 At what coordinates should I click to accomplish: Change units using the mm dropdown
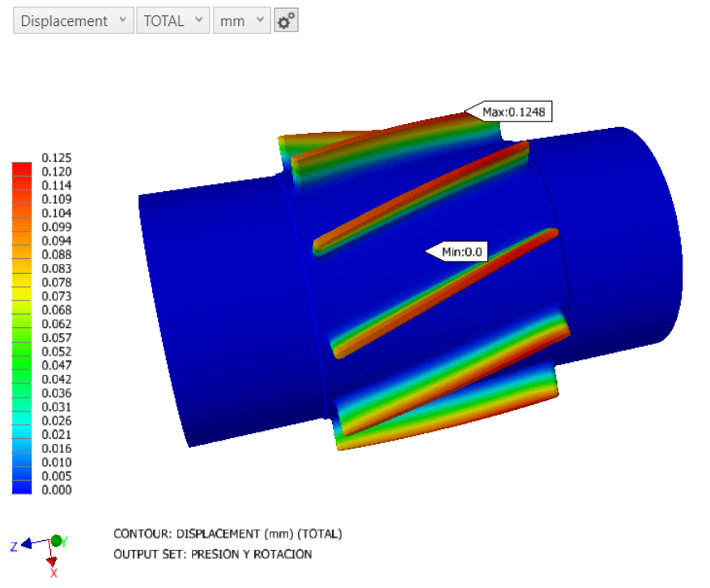pos(241,21)
